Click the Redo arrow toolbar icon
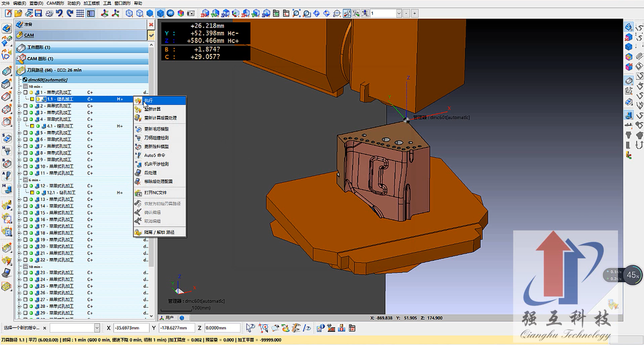 (x=69, y=13)
